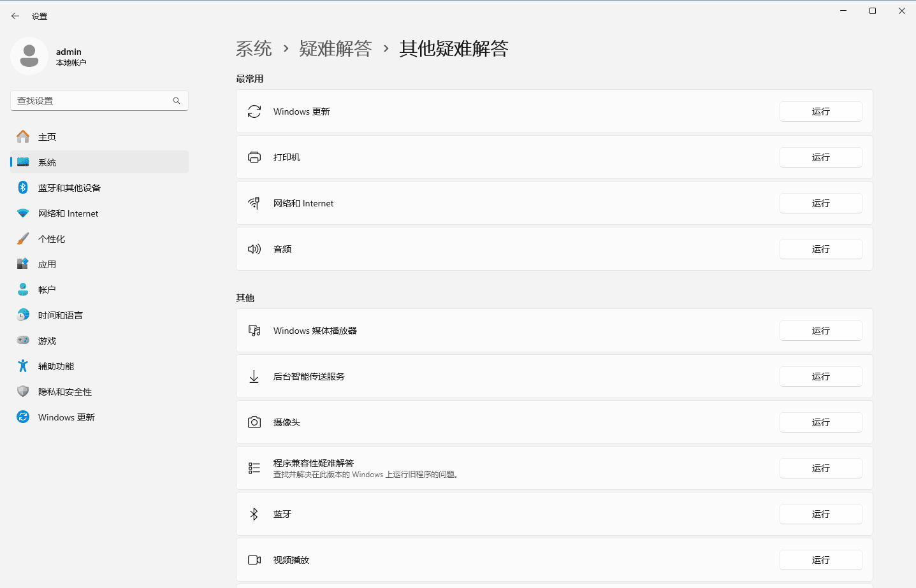Click the list icon in the 程序兼容性疑难解答 row

(254, 468)
